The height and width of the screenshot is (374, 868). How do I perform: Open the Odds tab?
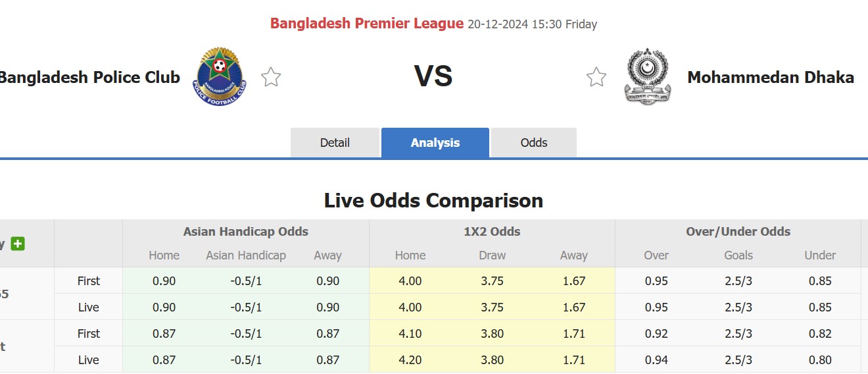tap(533, 143)
